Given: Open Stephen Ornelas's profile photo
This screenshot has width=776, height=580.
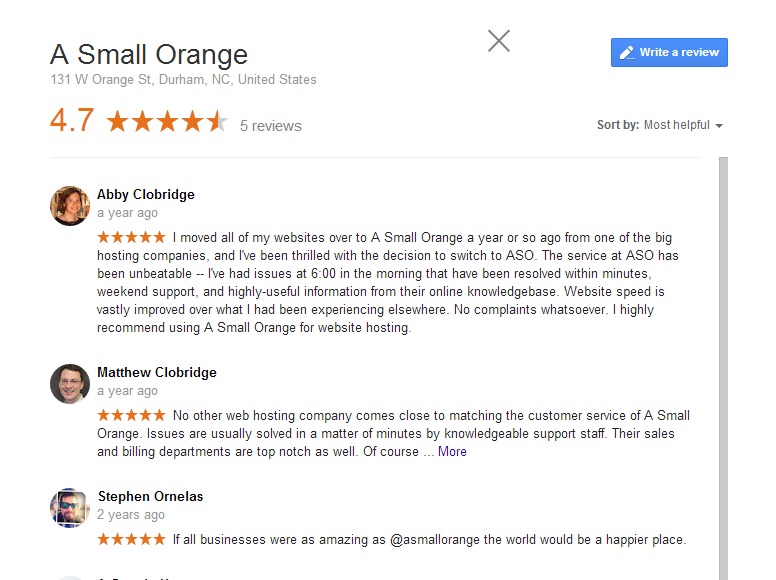Looking at the screenshot, I should [x=70, y=507].
